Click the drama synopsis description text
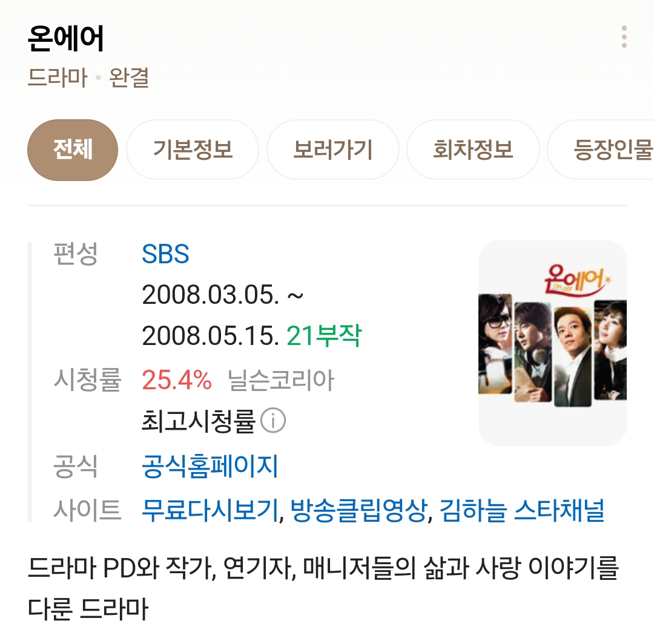 click(x=323, y=588)
